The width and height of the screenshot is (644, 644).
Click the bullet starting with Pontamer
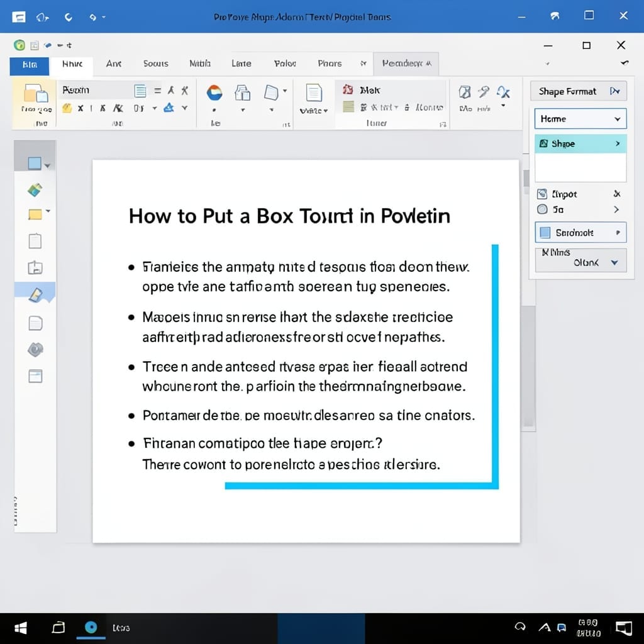pyautogui.click(x=308, y=416)
